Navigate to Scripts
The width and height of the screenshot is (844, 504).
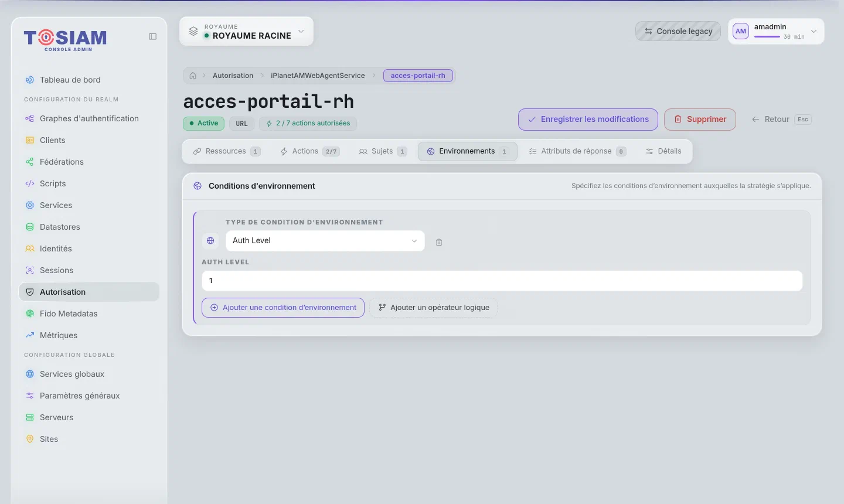coord(89,183)
